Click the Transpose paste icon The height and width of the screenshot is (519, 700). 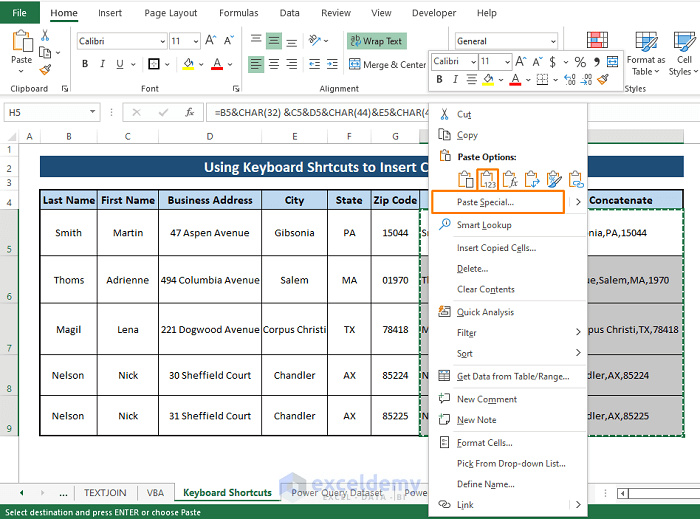tap(532, 180)
